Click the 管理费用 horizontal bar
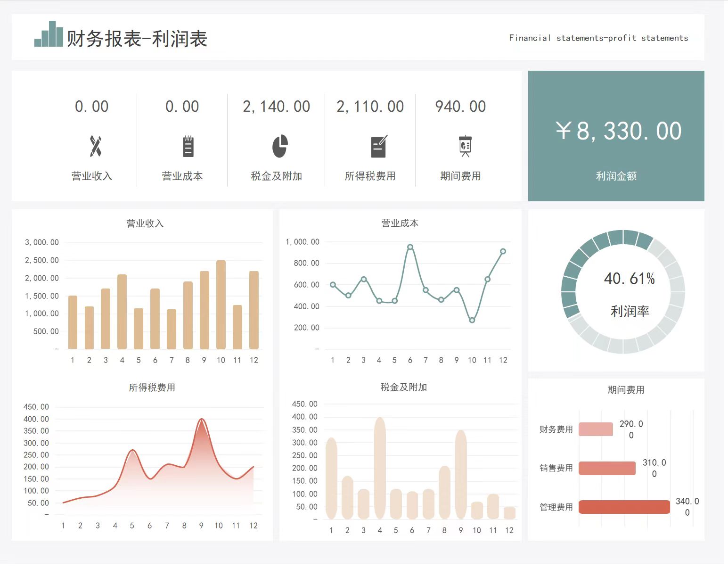 624,507
